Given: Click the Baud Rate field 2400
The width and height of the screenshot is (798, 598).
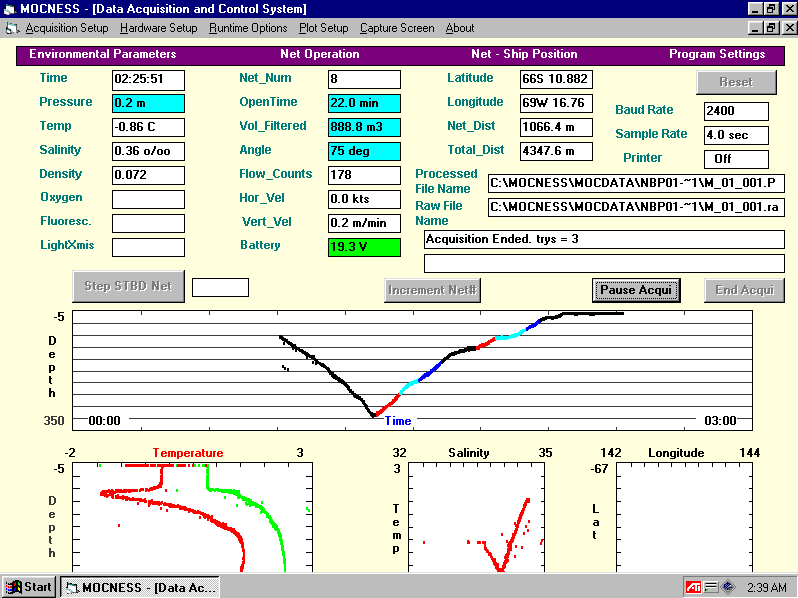Looking at the screenshot, I should 736,111.
